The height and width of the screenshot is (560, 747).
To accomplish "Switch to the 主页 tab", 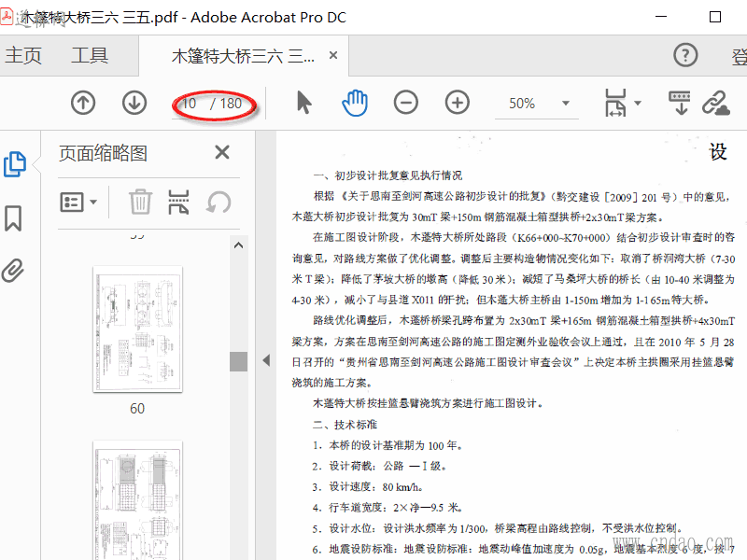I will [23, 56].
